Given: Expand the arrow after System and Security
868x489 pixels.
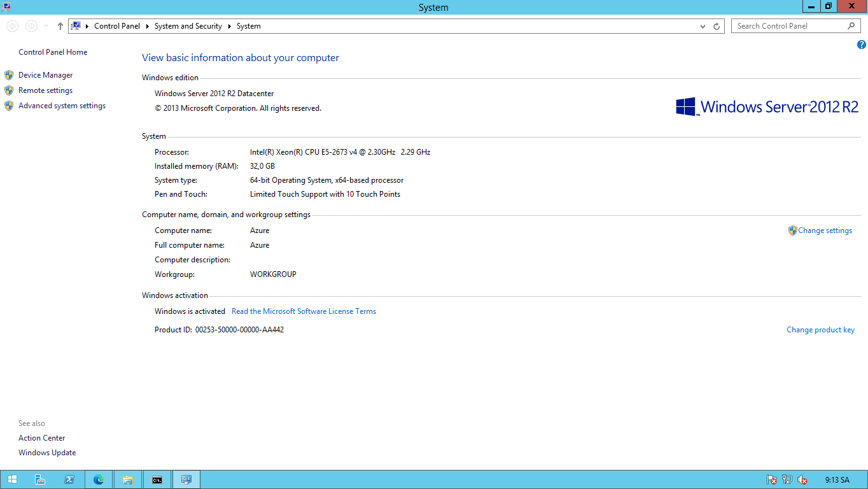Looking at the screenshot, I should pyautogui.click(x=229, y=26).
